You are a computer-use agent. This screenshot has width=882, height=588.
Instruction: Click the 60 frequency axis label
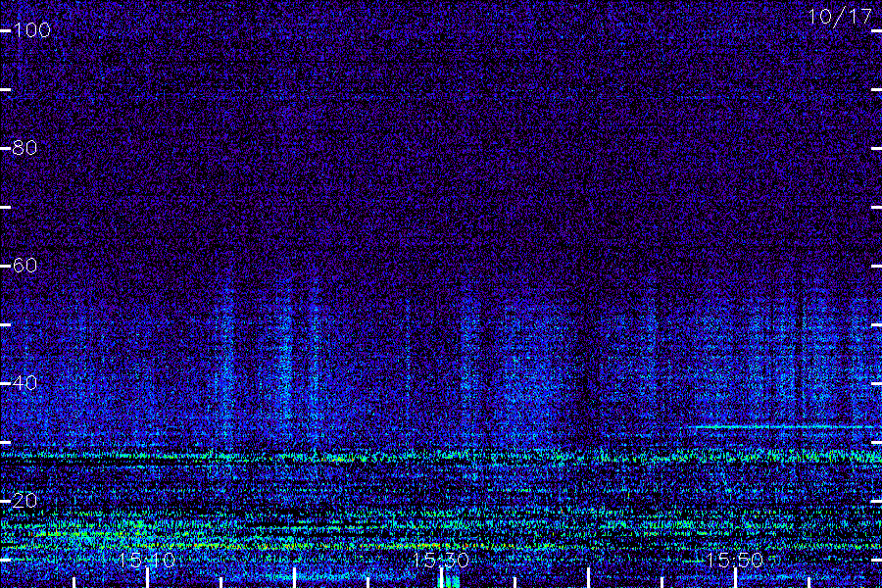[24, 265]
